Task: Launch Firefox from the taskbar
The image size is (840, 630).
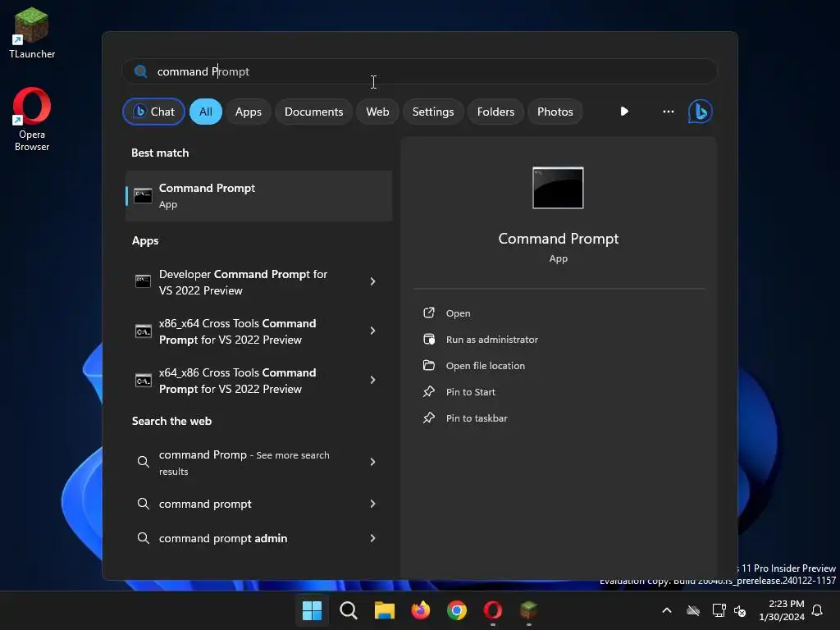Action: [x=421, y=610]
